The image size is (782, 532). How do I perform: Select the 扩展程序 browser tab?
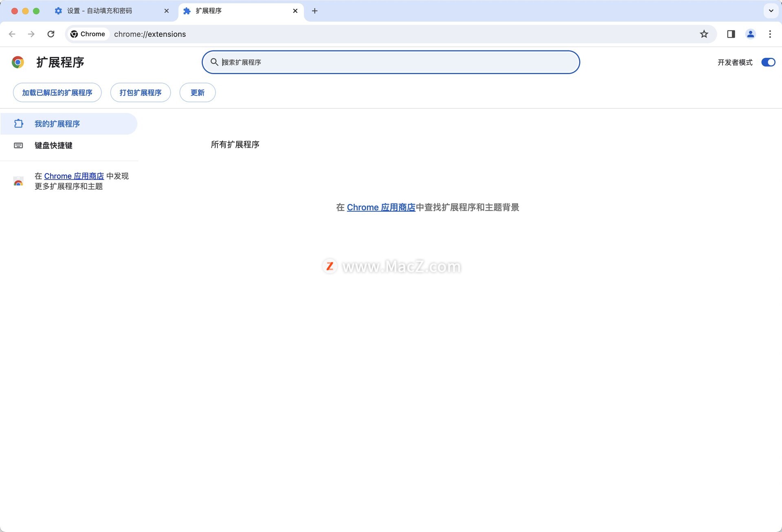coord(241,11)
